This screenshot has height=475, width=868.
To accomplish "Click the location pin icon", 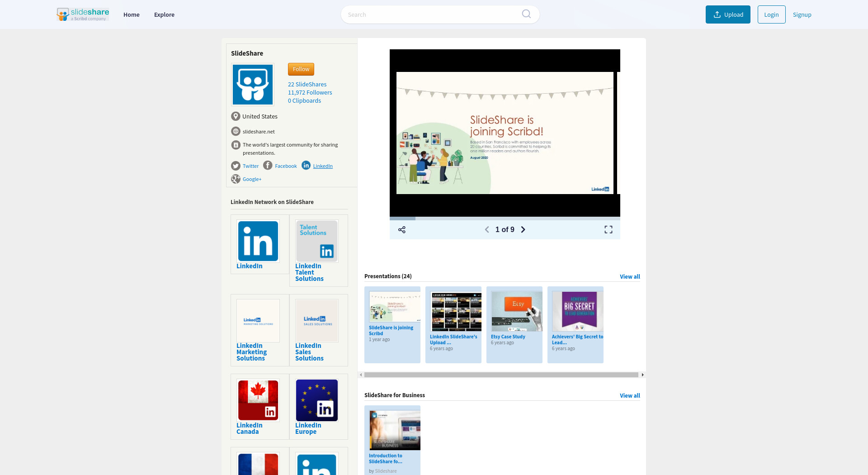I will pyautogui.click(x=236, y=116).
